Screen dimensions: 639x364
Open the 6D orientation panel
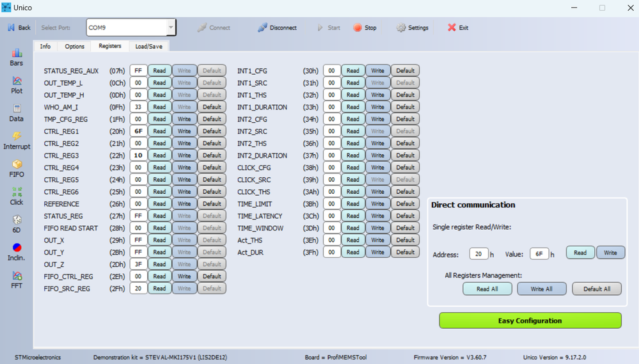click(16, 224)
